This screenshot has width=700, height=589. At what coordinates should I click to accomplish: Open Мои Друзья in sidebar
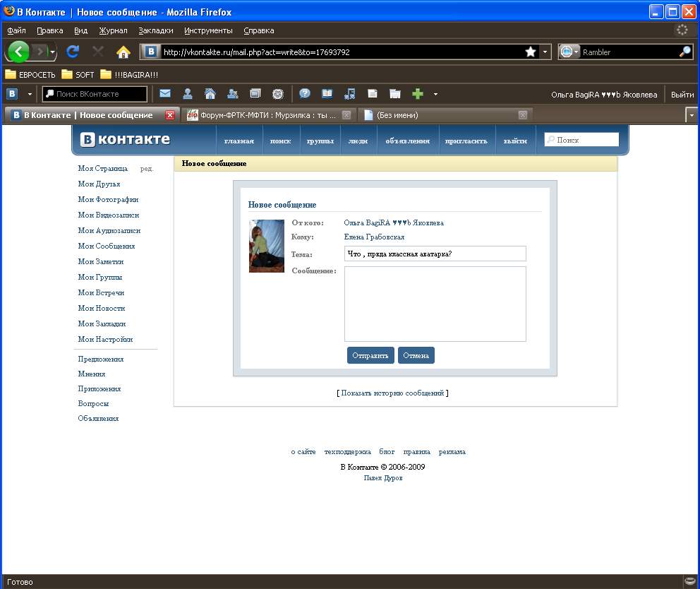point(99,184)
